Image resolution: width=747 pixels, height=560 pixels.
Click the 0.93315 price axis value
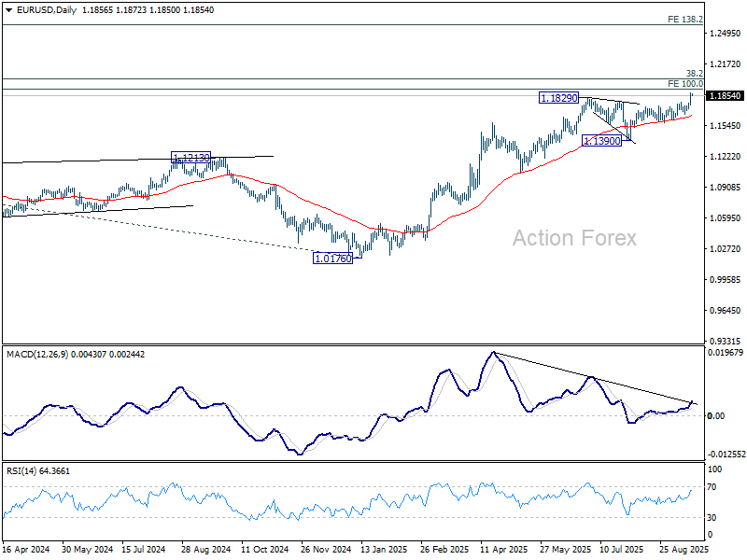click(726, 342)
